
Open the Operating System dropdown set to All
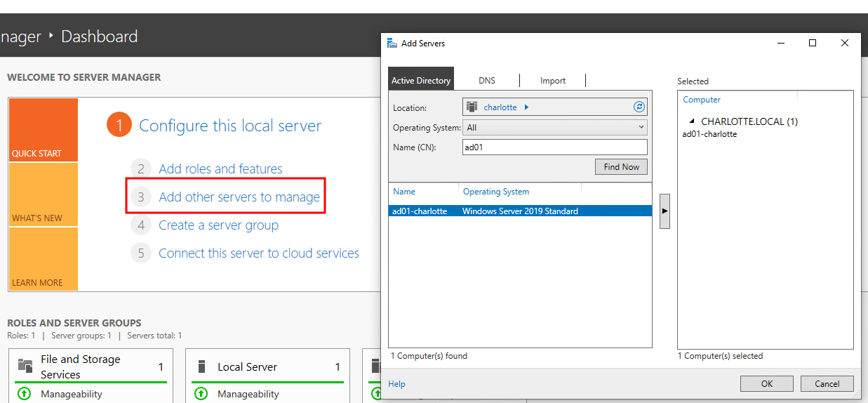tap(554, 128)
